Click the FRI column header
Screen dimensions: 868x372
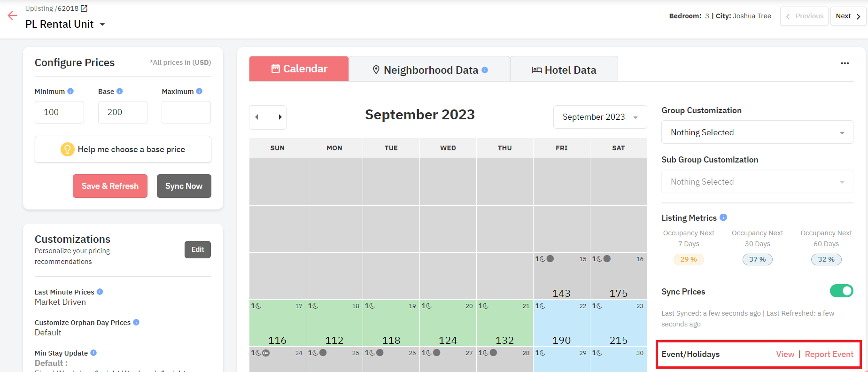562,148
